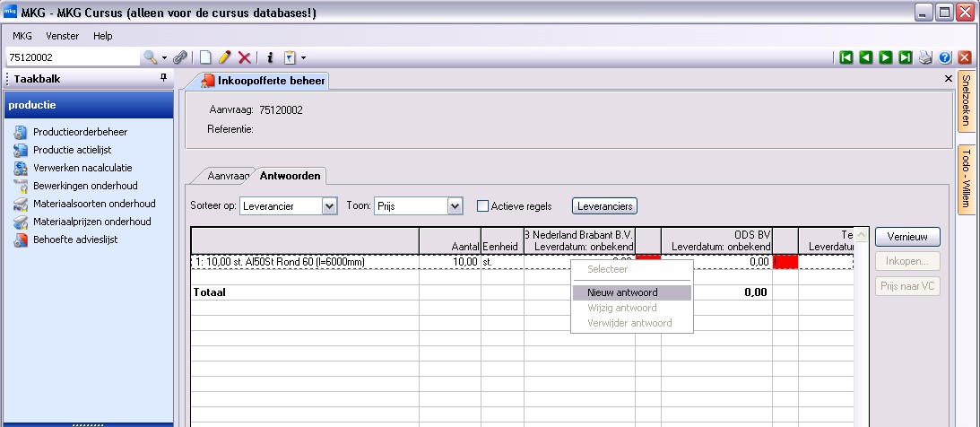The width and height of the screenshot is (980, 427).
Task: Choose Nieuw antwoord in the context menu
Action: 632,292
